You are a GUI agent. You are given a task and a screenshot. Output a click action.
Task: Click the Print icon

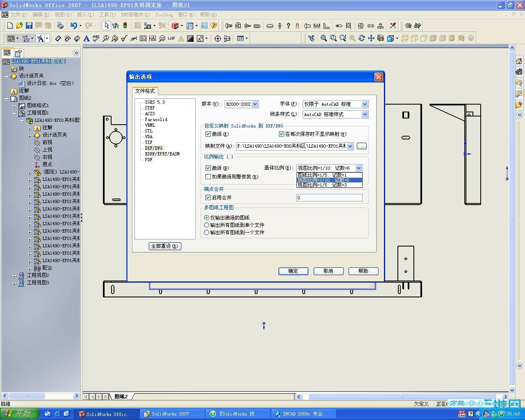click(60, 25)
